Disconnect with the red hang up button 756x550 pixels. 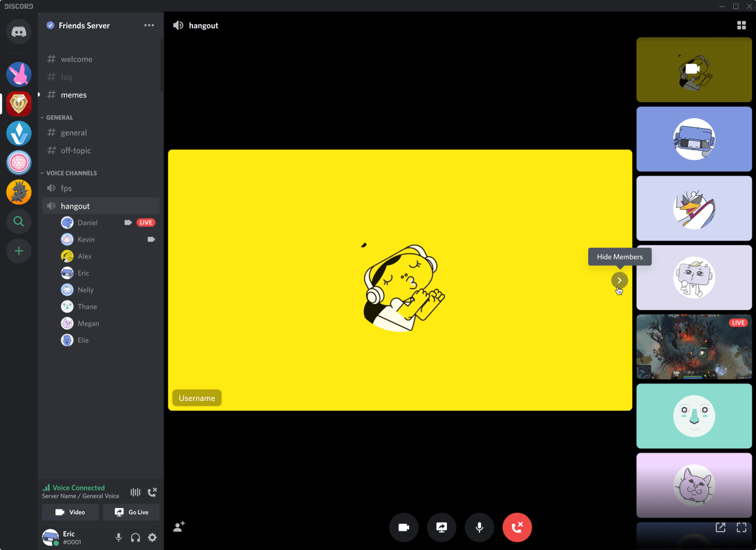(x=517, y=527)
